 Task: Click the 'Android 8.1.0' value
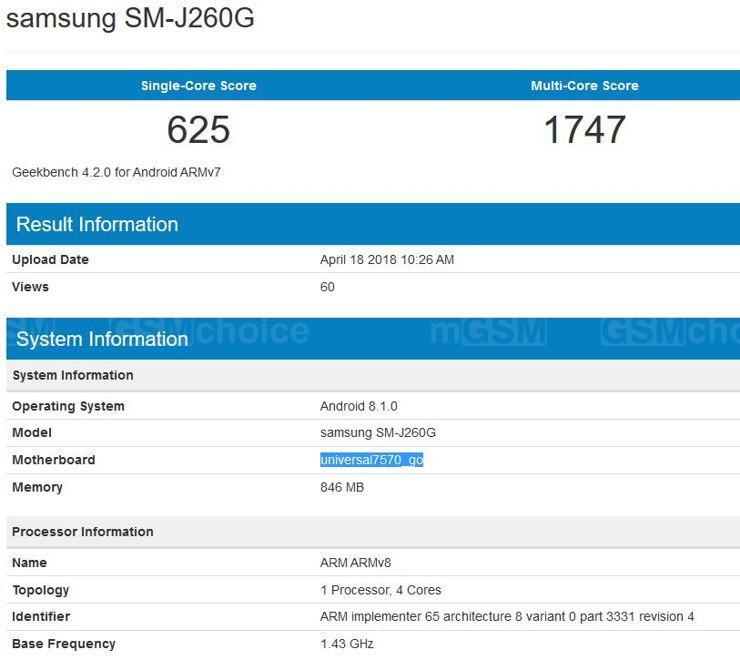pyautogui.click(x=359, y=406)
